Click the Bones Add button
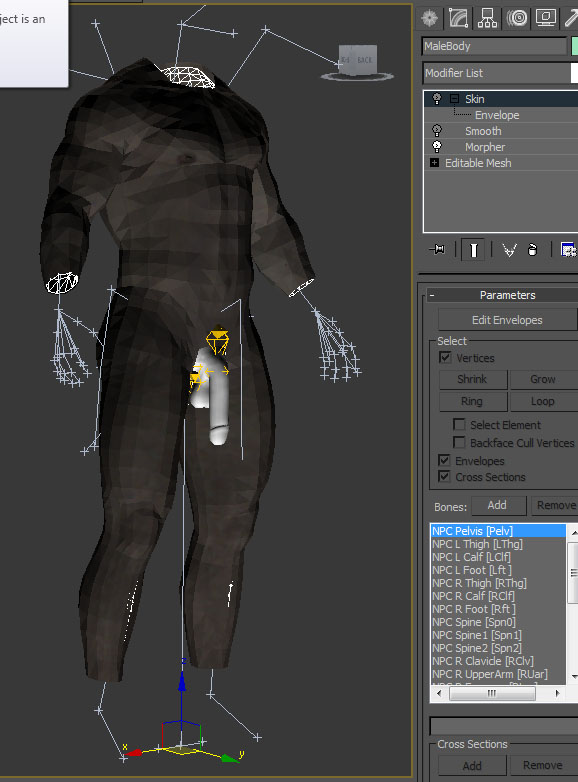The width and height of the screenshot is (578, 782). click(497, 506)
